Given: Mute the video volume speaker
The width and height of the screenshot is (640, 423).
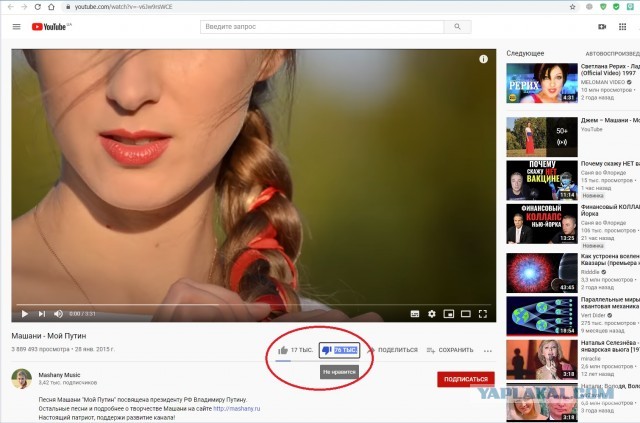Looking at the screenshot, I should (58, 314).
